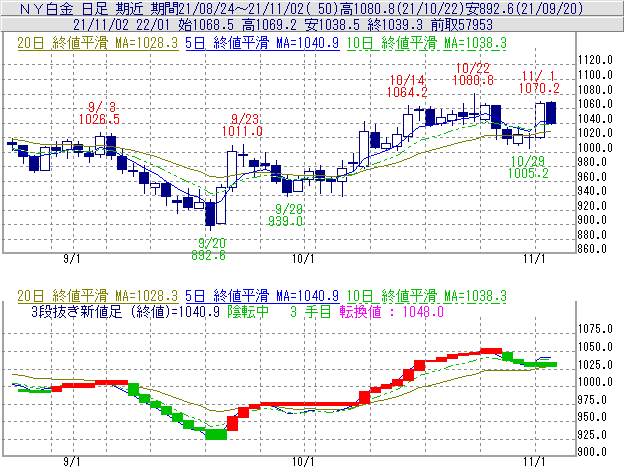Click the 900.0 lower chart axis label
Screen dimensions: 624x475
click(592, 452)
